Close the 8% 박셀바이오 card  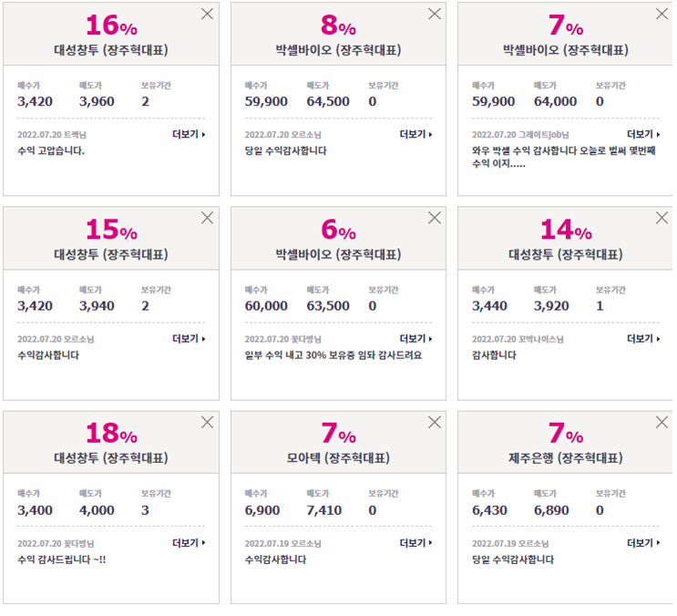435,14
